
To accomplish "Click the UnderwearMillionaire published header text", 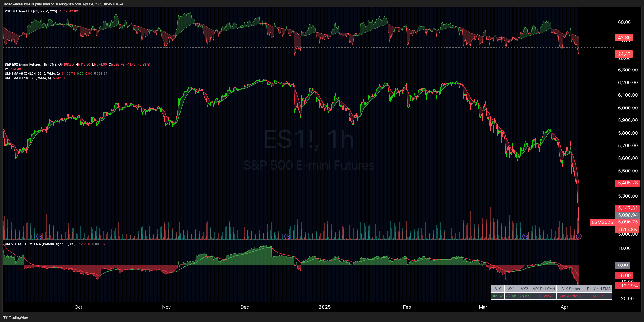I will 63,4.
